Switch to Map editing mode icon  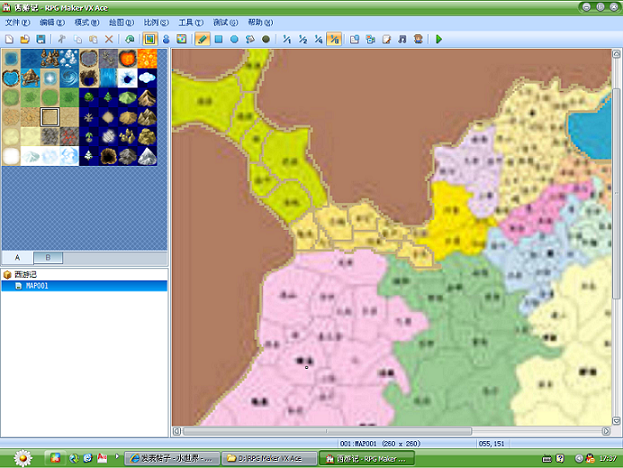pyautogui.click(x=150, y=39)
